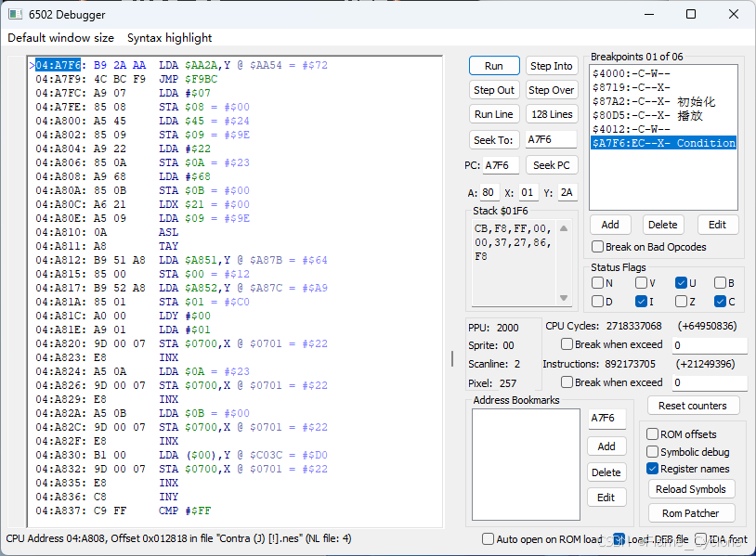Screen dimensions: 756x556
Task: Click Add under the Breakpoints list
Action: tap(610, 225)
